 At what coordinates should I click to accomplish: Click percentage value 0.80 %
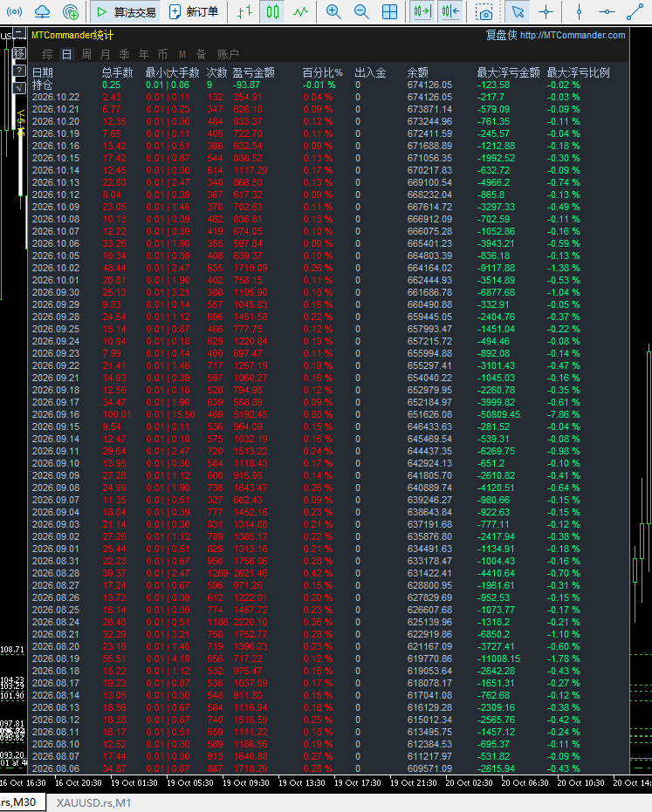point(318,415)
